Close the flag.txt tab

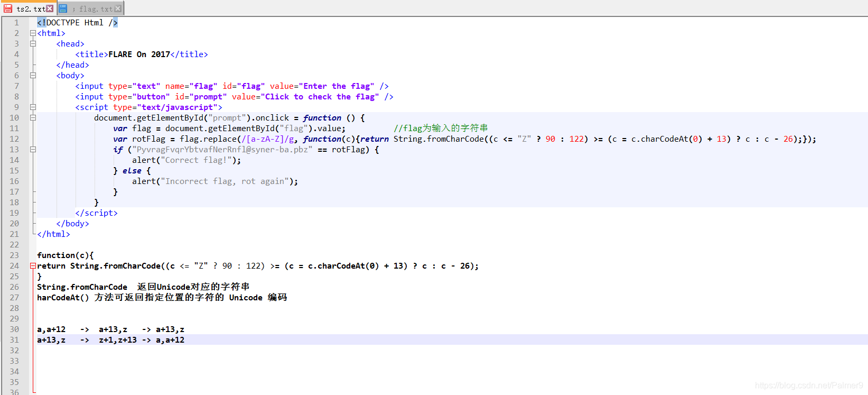pos(118,8)
